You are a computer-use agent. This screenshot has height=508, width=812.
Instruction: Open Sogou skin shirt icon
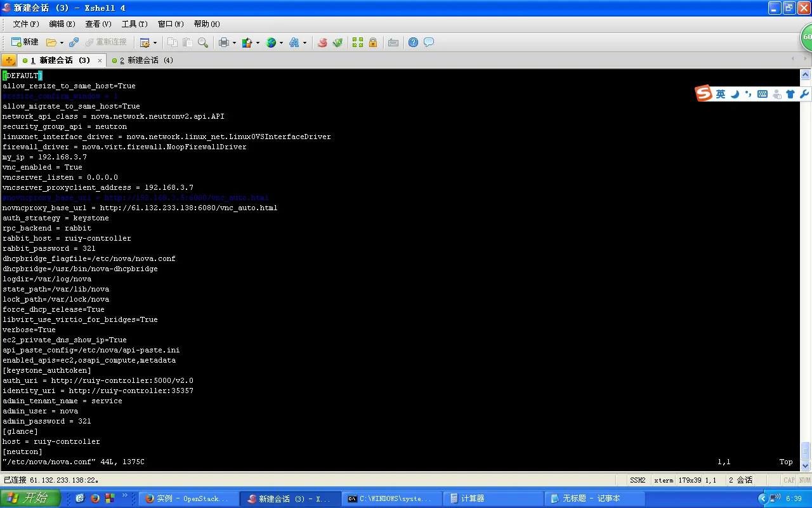790,94
